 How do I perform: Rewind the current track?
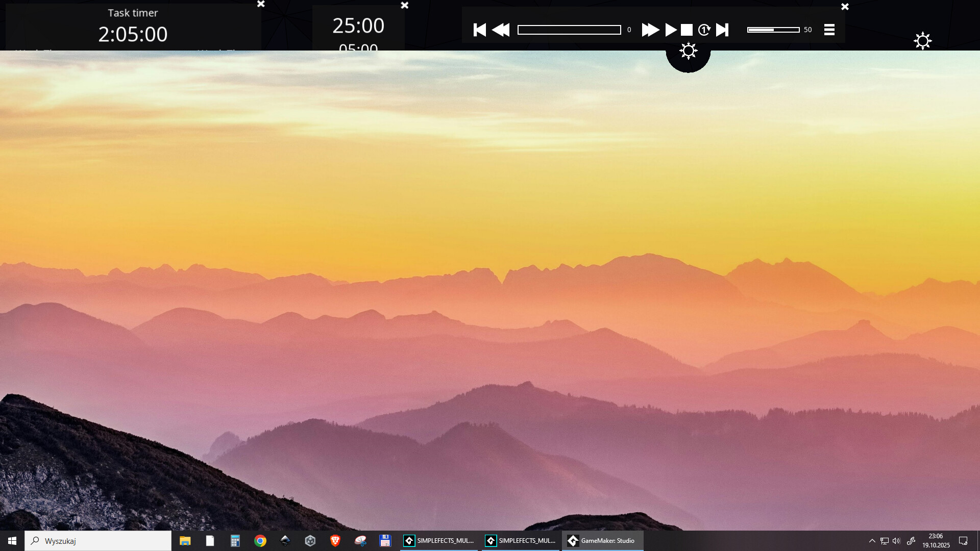pos(501,30)
